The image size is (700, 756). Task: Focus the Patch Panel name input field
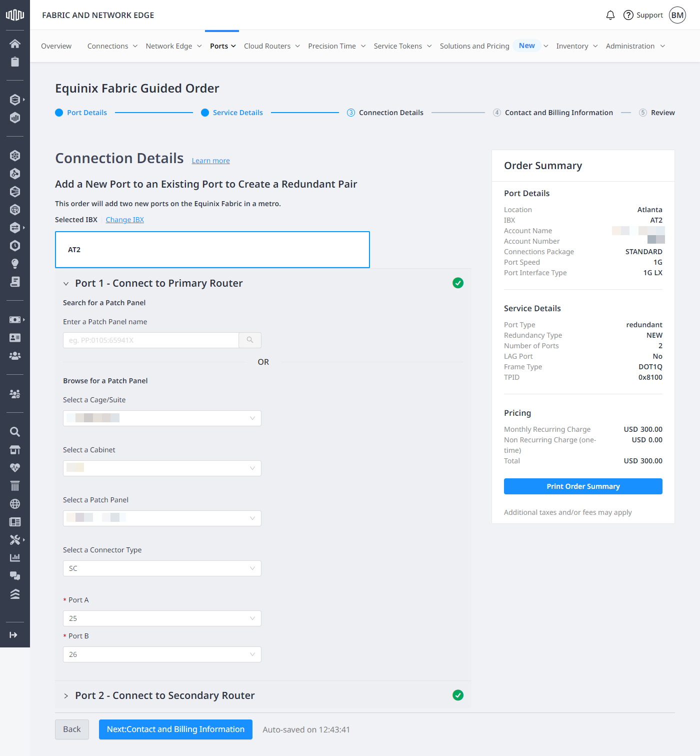click(x=151, y=340)
